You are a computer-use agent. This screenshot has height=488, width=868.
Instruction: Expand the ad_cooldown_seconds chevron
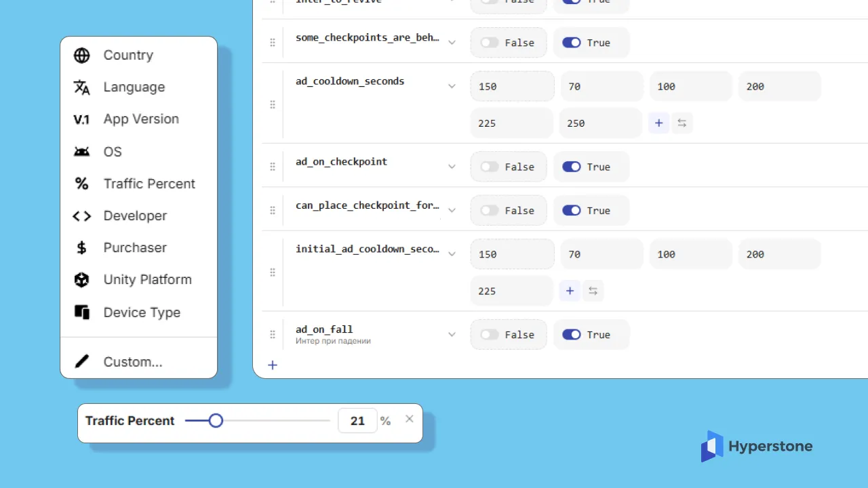(x=452, y=86)
